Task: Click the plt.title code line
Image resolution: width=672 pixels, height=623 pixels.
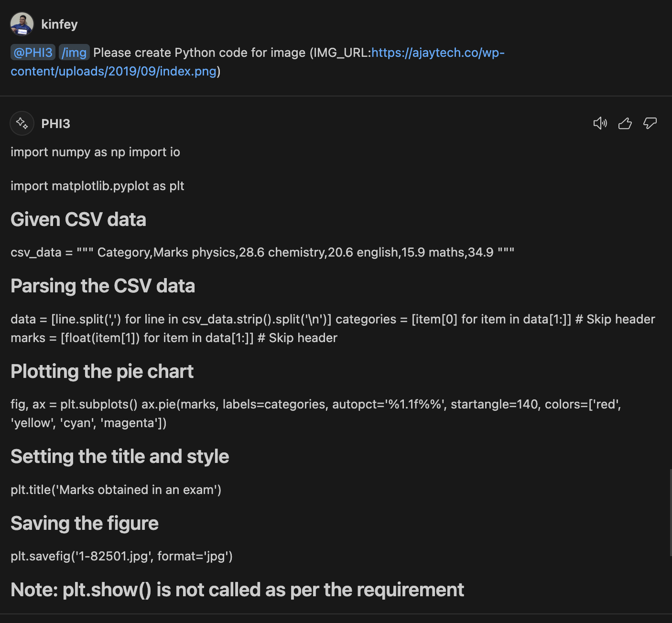Action: click(x=116, y=490)
